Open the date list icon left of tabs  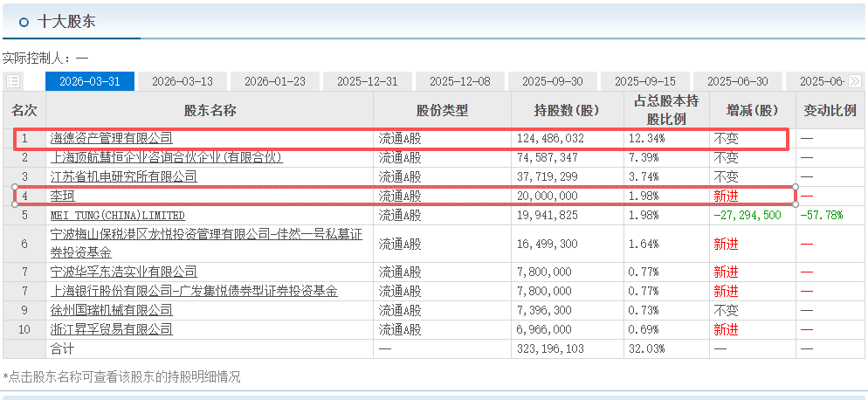pyautogui.click(x=13, y=81)
